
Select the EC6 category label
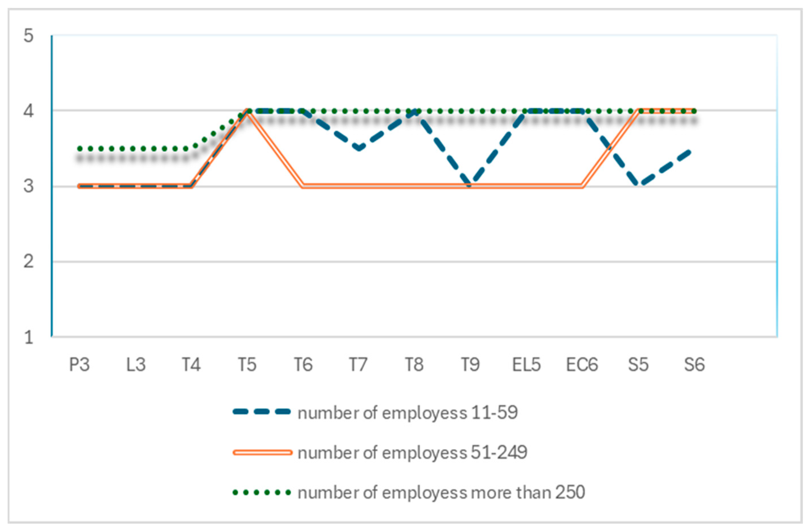pyautogui.click(x=582, y=365)
